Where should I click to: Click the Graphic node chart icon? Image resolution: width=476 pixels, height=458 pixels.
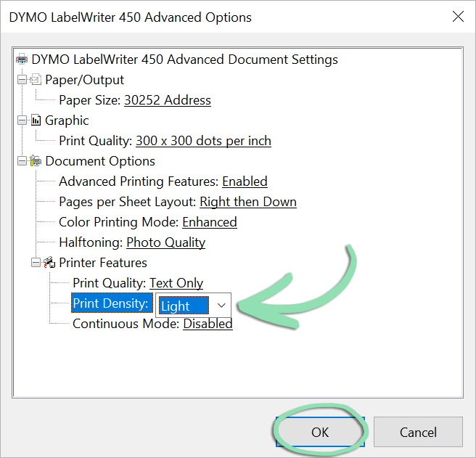(36, 120)
